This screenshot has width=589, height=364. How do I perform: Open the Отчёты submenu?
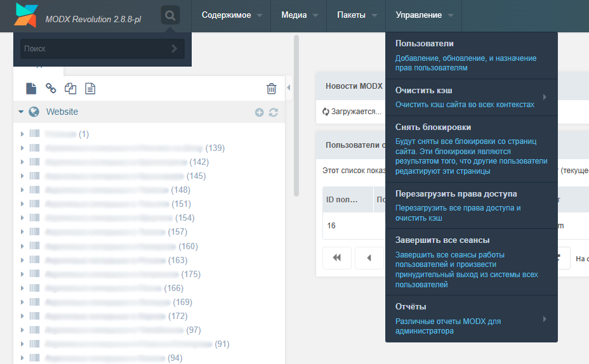coord(472,318)
